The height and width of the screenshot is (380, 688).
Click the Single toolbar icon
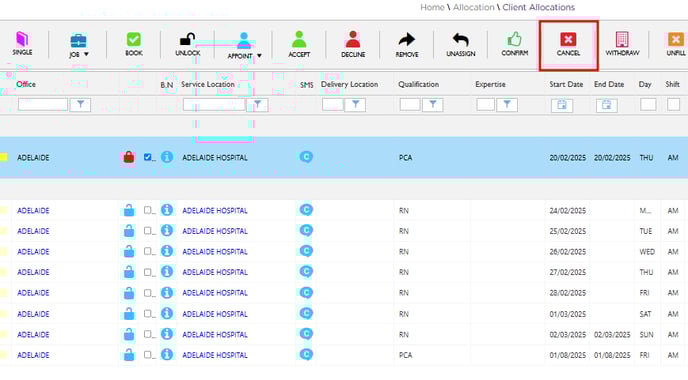click(x=22, y=39)
